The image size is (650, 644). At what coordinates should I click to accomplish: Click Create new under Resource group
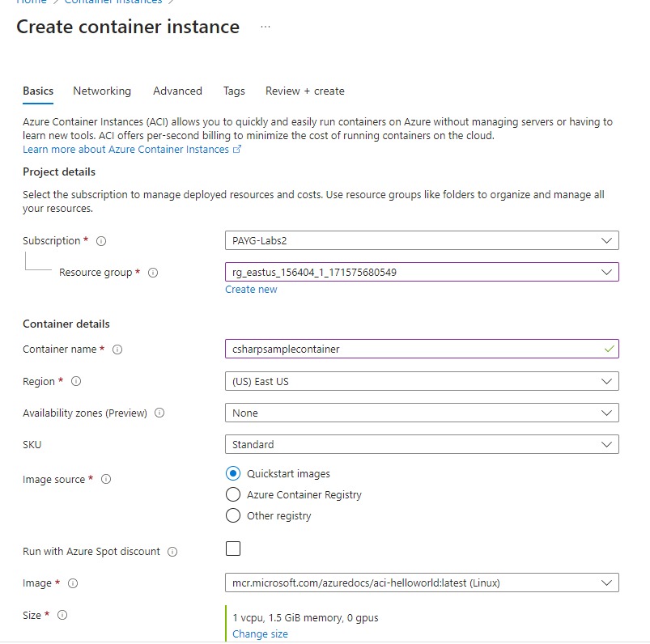[x=251, y=289]
